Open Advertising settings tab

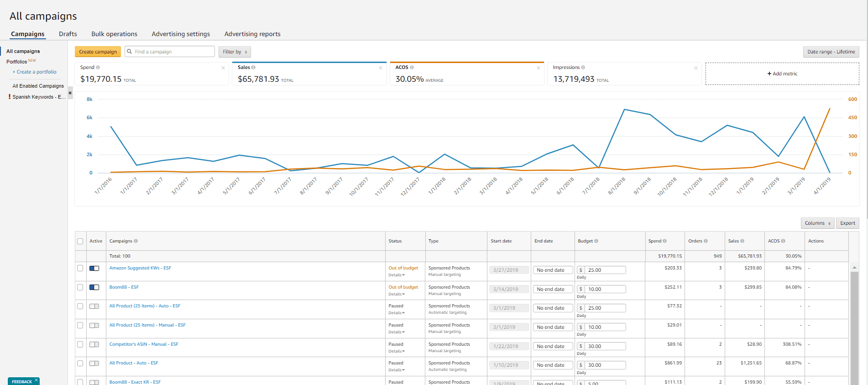(x=181, y=34)
